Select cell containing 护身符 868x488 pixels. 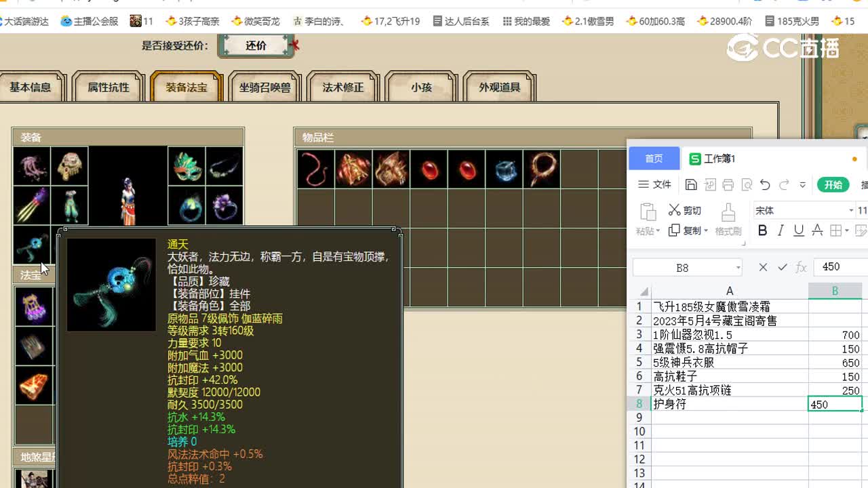click(x=730, y=404)
